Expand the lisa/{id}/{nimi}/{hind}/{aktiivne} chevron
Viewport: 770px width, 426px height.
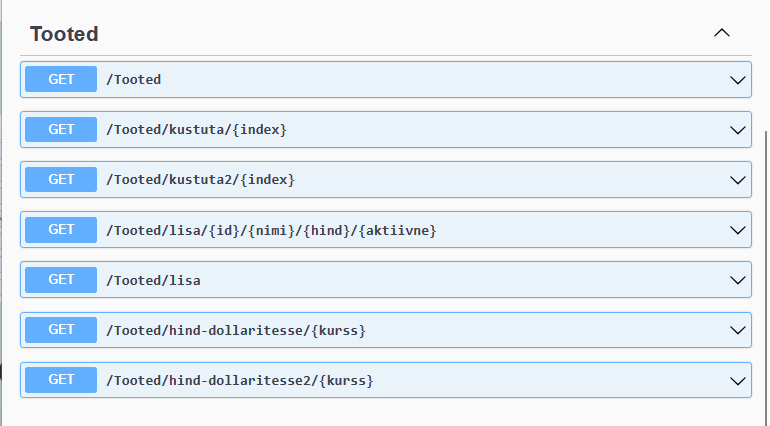point(739,230)
